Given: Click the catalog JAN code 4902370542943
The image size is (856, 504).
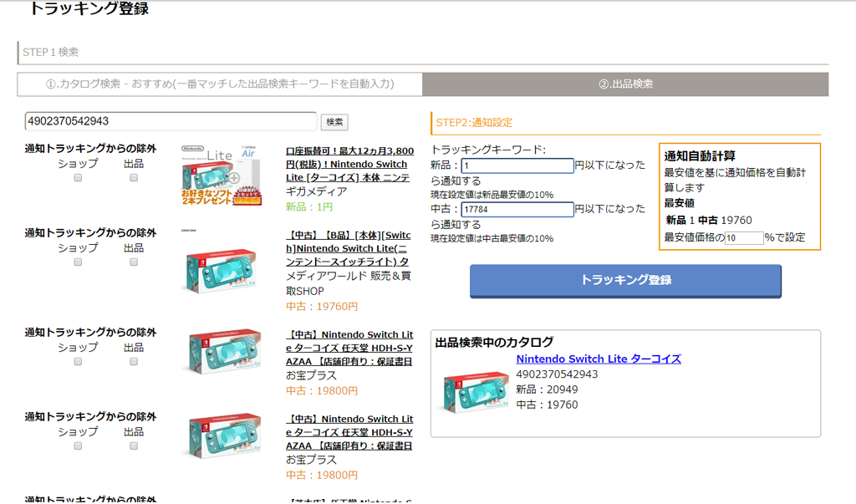Looking at the screenshot, I should 557,374.
